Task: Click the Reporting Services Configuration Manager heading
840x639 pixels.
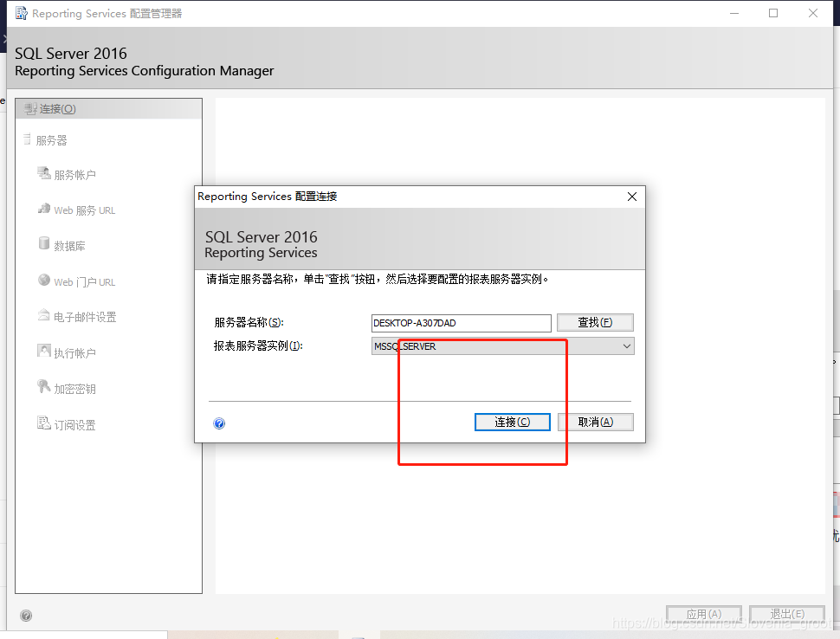Action: tap(144, 71)
